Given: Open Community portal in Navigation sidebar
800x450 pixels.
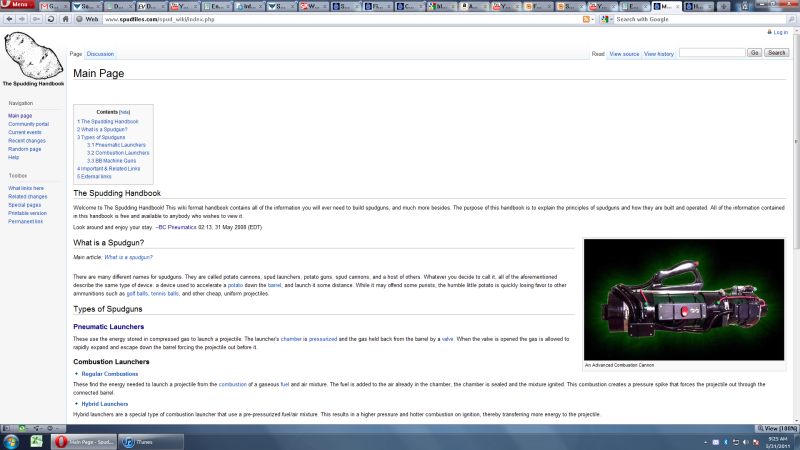Looking at the screenshot, I should click(29, 124).
